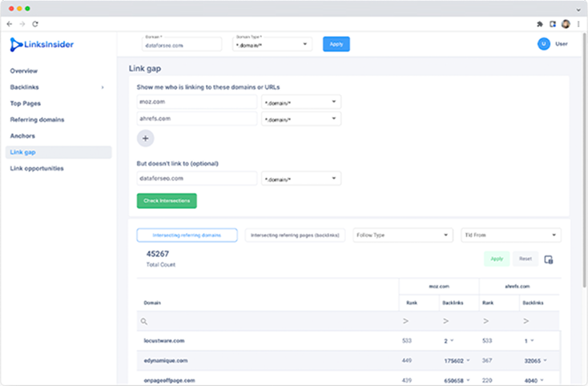Open Referring domains in the sidebar
This screenshot has width=588, height=386.
tap(37, 119)
